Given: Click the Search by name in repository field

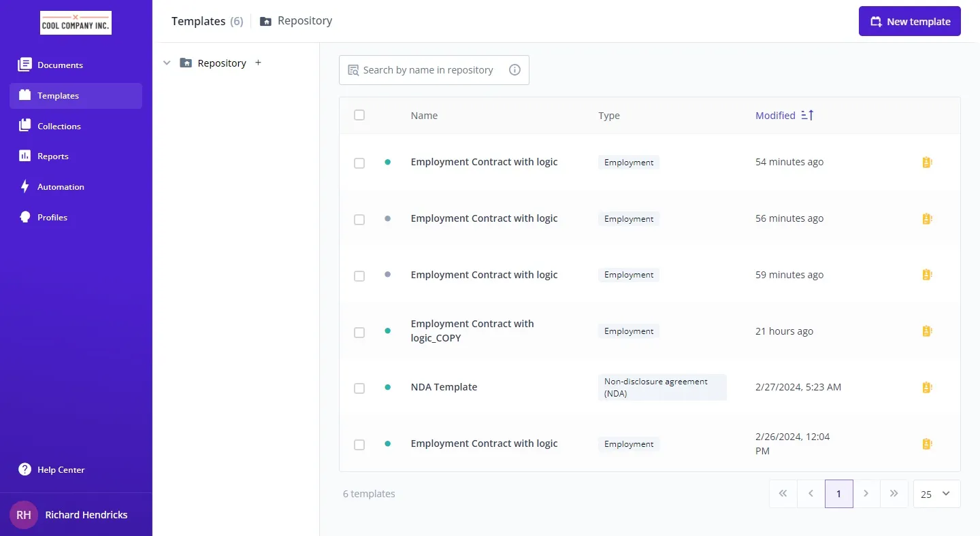Looking at the screenshot, I should click(428, 70).
